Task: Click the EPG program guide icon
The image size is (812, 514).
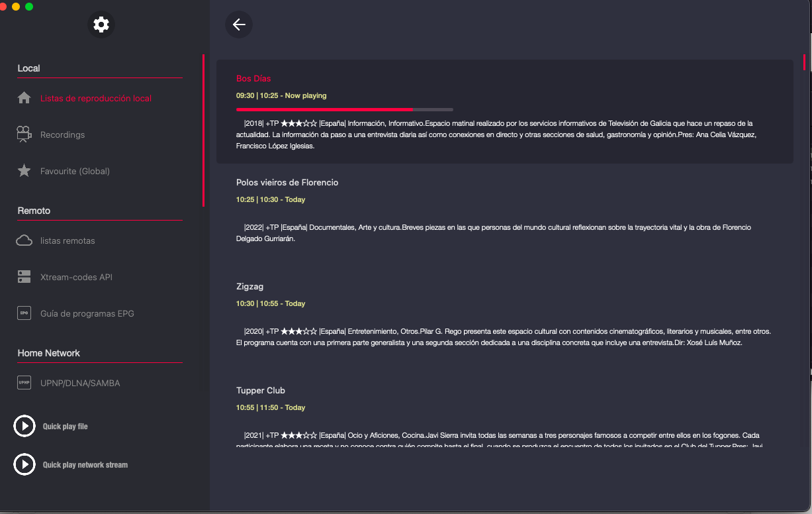Action: (24, 313)
